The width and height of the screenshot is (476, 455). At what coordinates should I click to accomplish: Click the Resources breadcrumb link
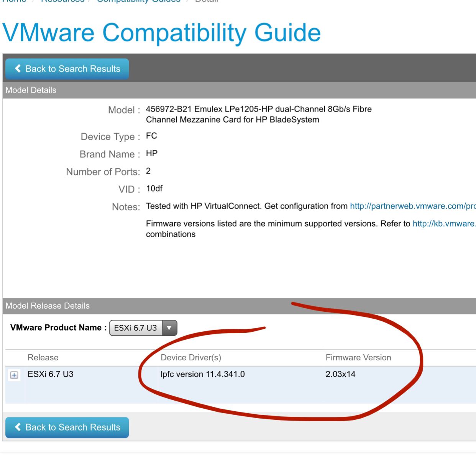(62, 1)
